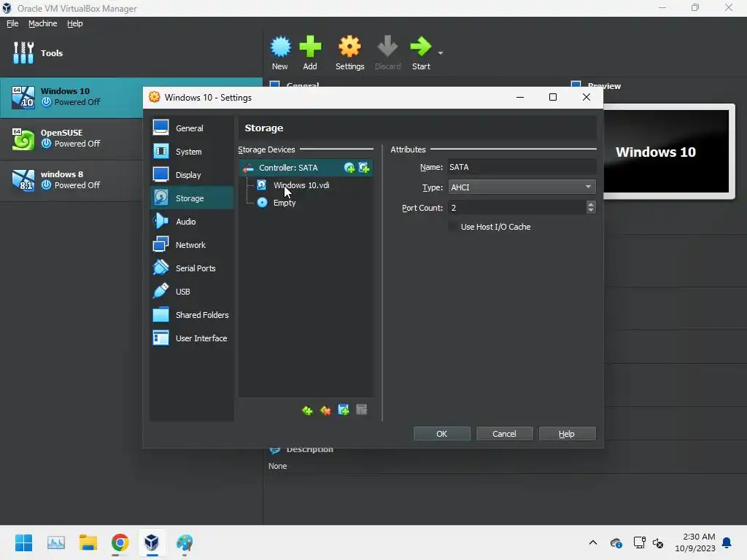Click remove controller icon below storage tree
747x560 pixels.
[x=325, y=410]
